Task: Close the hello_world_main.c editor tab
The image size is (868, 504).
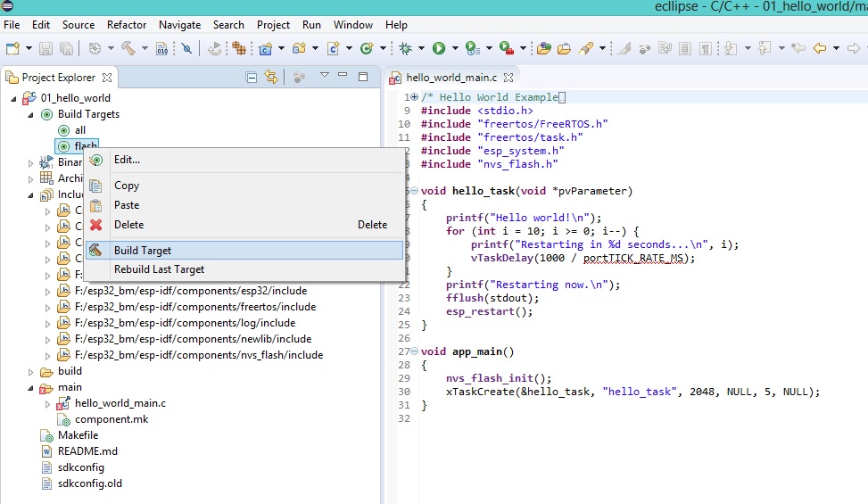Action: (508, 78)
